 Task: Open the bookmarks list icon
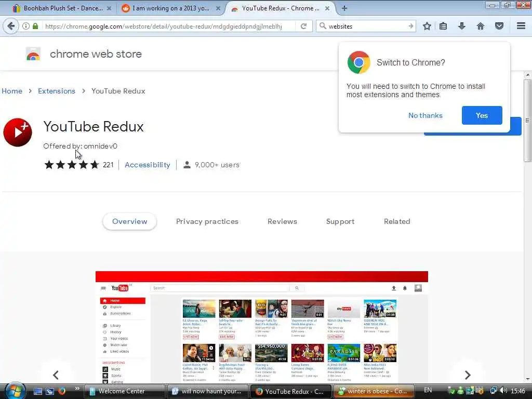click(443, 26)
